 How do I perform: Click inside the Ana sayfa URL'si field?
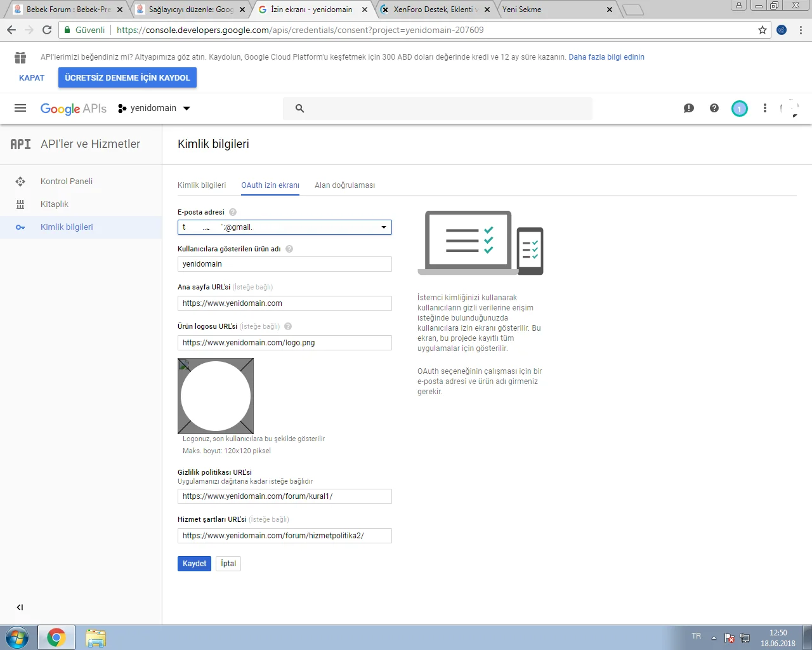click(284, 303)
